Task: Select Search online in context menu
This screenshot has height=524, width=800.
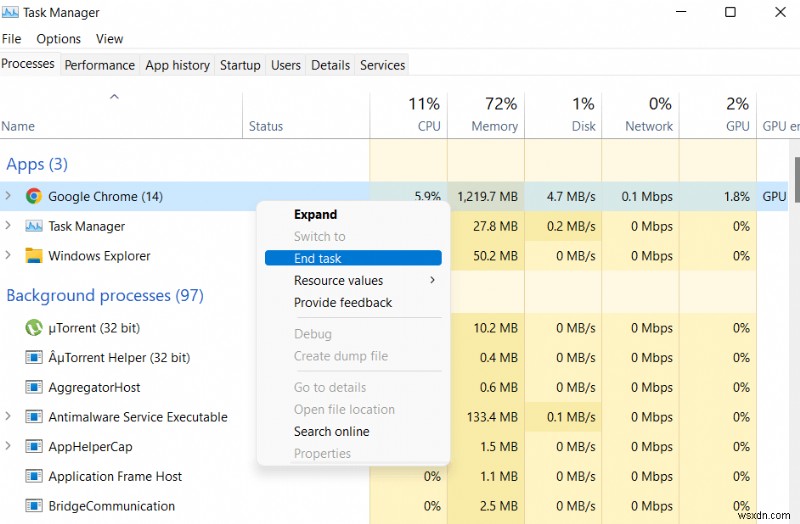Action: point(331,432)
